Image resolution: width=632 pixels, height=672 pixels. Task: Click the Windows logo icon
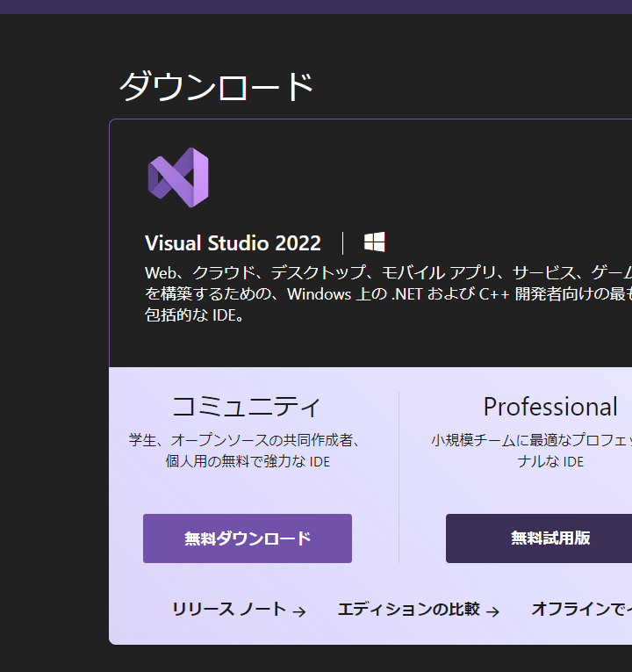coord(374,242)
